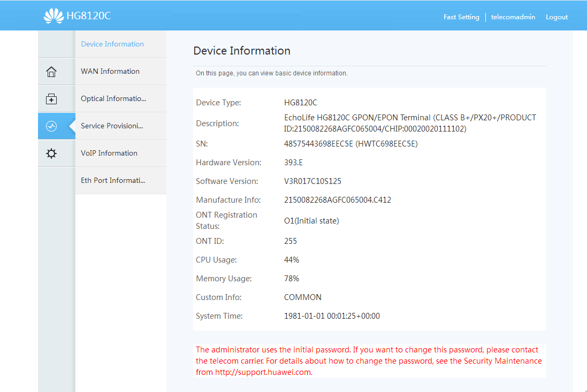
Task: Click the Fast Setting link
Action: 461,17
